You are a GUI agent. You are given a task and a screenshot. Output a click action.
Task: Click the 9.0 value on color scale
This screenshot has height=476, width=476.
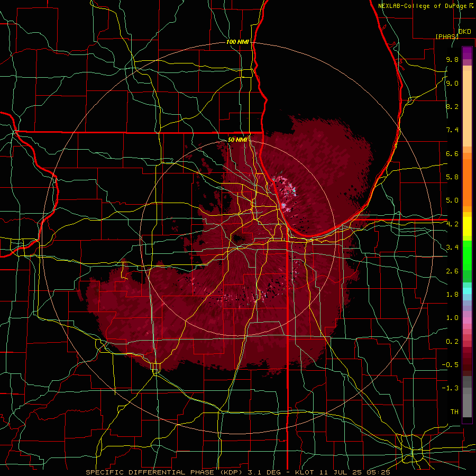pos(452,83)
